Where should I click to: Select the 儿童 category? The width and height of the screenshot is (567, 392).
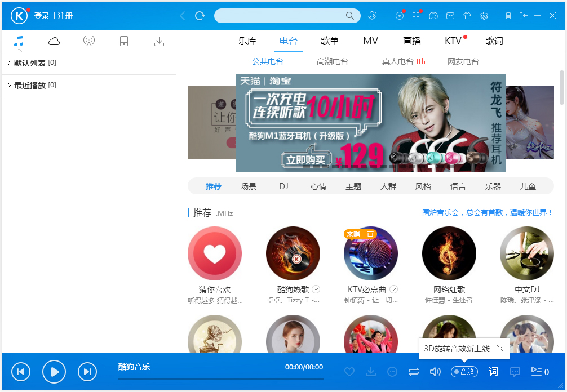point(528,186)
